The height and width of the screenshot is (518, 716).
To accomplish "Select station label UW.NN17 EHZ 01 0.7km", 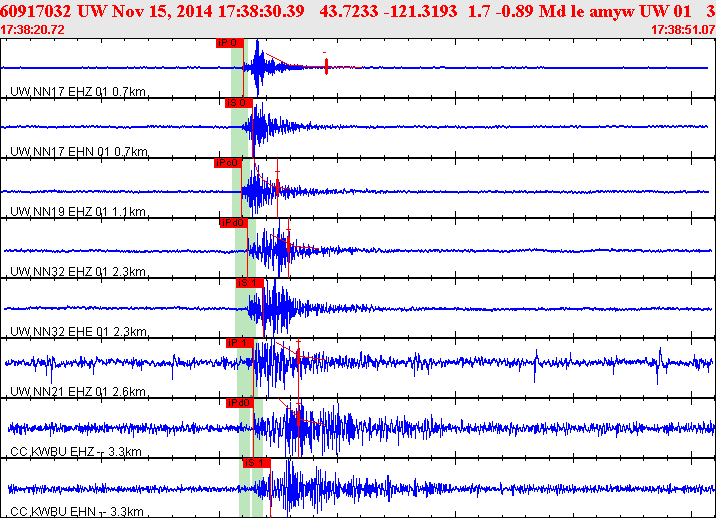I will pos(78,92).
